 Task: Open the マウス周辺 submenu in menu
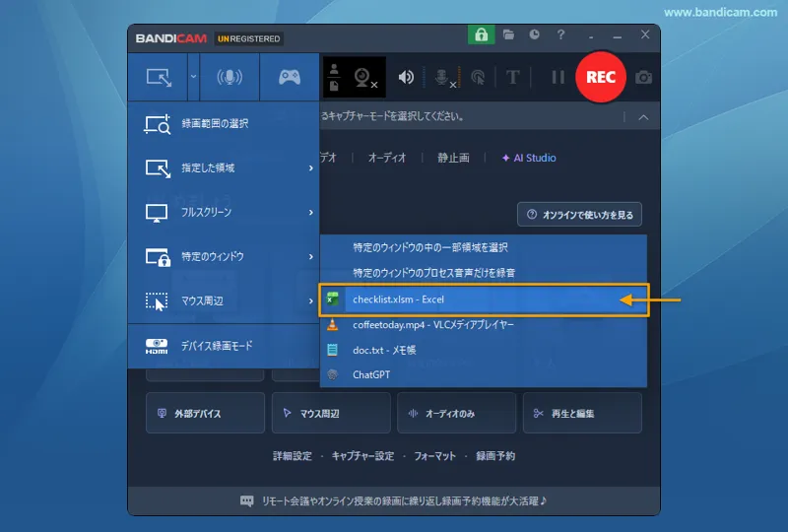coord(224,300)
